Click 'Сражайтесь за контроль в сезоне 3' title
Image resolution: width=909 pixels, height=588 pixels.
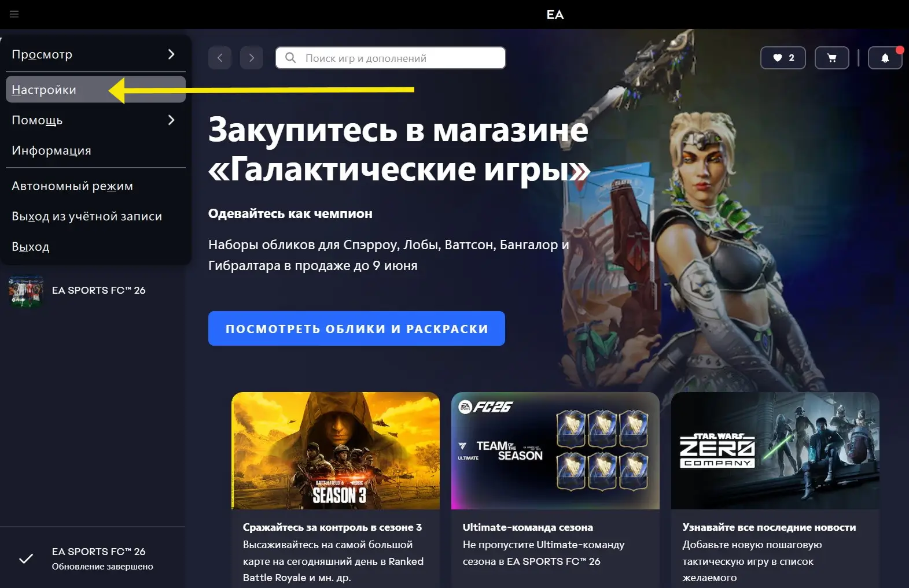(332, 527)
